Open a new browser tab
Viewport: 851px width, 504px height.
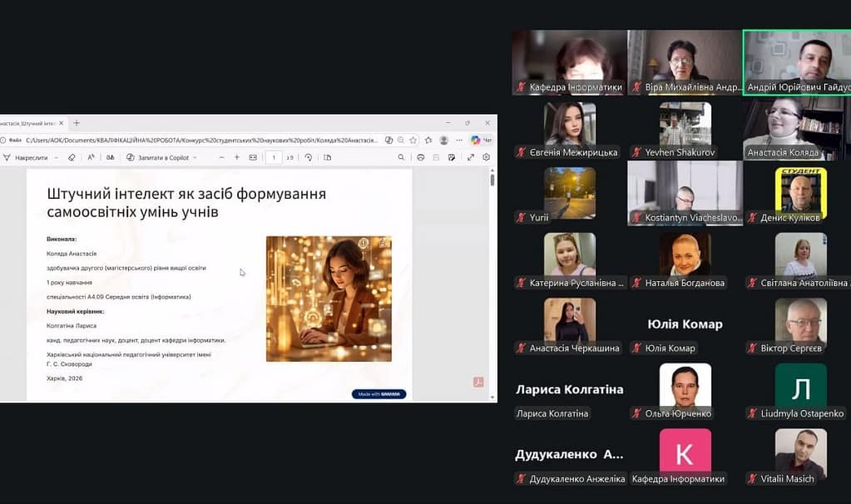coord(77,123)
